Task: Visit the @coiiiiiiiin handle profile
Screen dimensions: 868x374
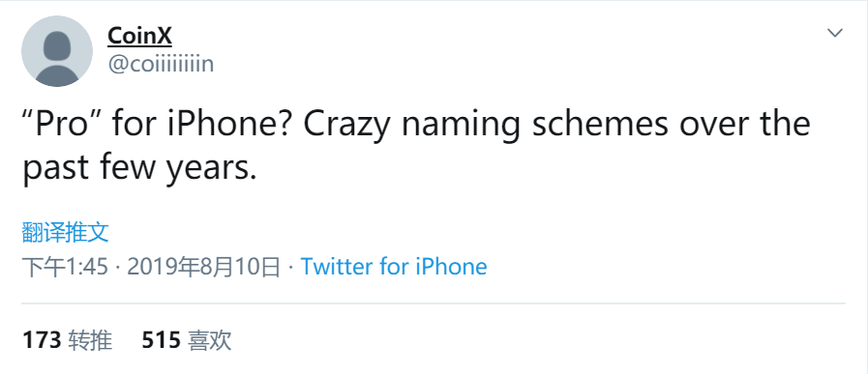Action: (161, 65)
